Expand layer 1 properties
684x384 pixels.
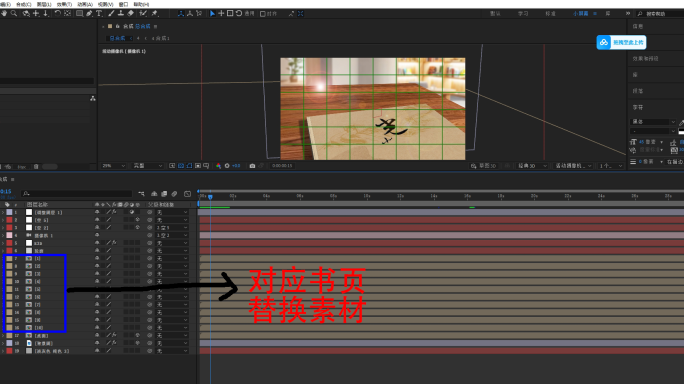point(3,212)
